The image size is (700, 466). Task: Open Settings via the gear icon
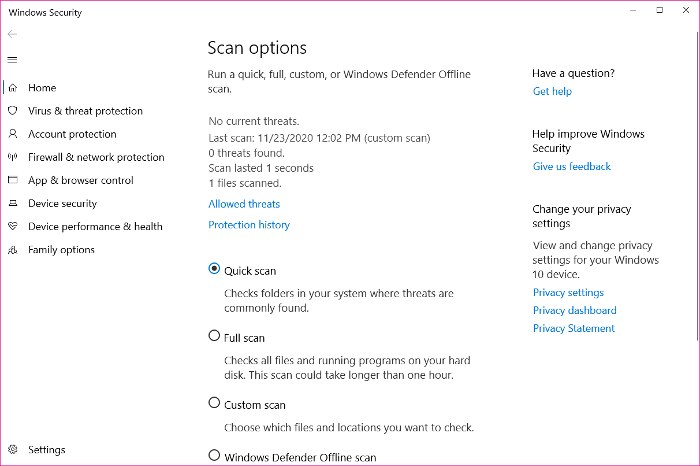click(12, 450)
